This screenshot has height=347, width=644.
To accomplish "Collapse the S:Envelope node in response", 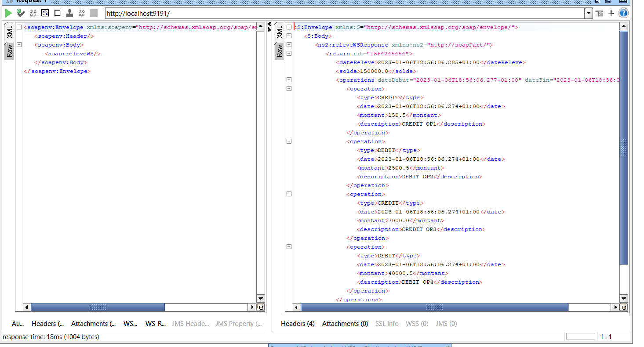I will [x=289, y=27].
